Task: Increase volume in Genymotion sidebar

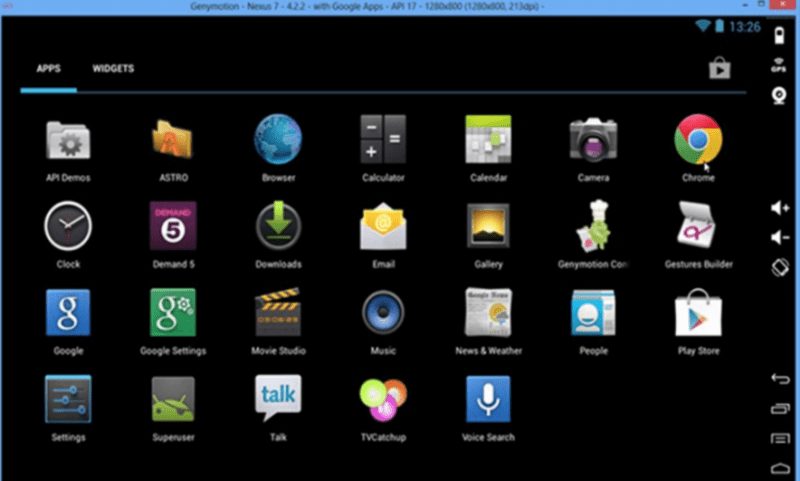Action: (780, 208)
